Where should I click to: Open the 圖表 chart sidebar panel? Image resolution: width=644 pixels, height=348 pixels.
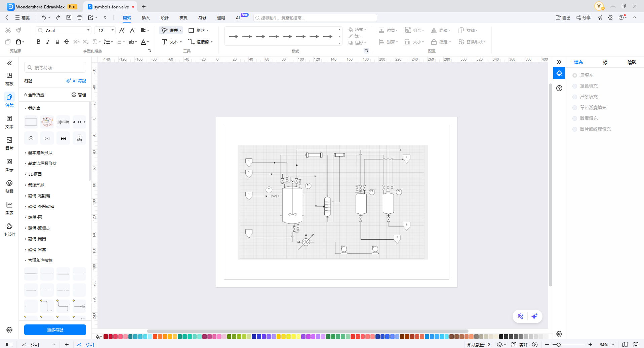(9, 208)
